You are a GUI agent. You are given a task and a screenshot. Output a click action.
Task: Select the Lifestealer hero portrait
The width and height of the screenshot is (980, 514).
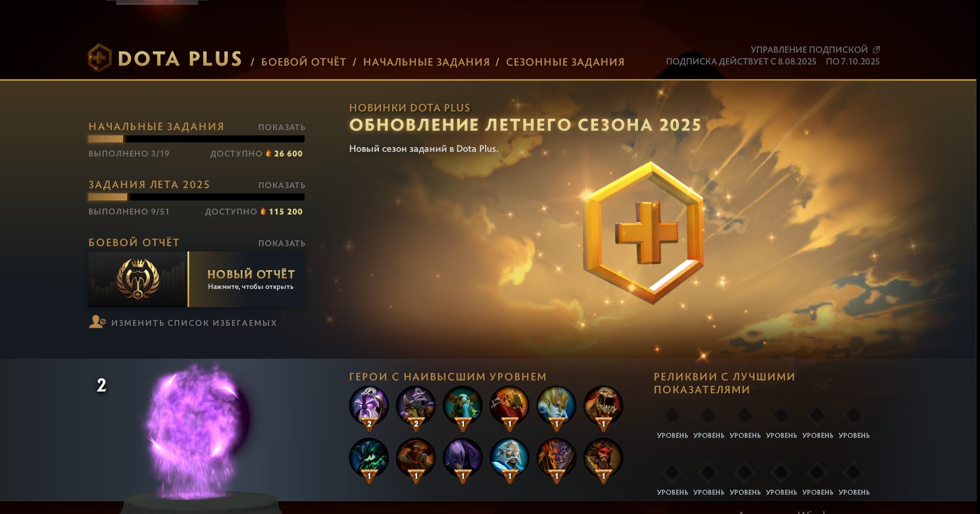click(x=603, y=405)
